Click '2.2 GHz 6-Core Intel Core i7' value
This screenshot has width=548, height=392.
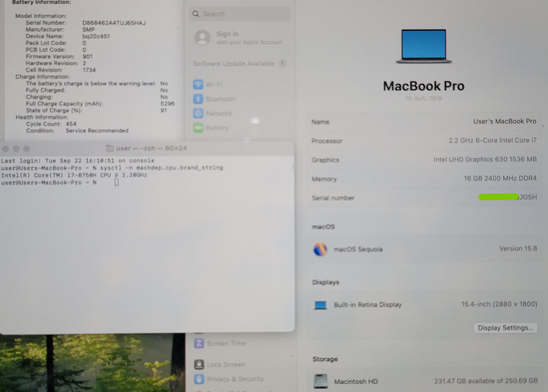(493, 140)
